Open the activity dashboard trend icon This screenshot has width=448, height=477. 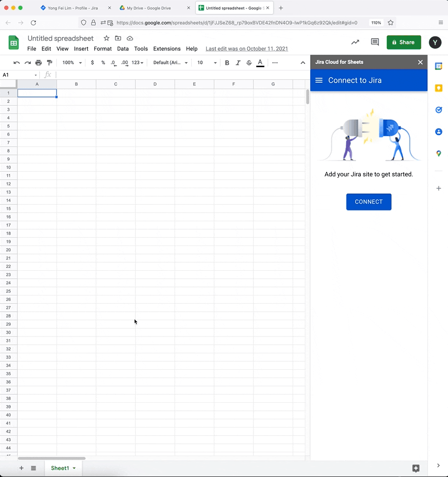[x=355, y=42]
